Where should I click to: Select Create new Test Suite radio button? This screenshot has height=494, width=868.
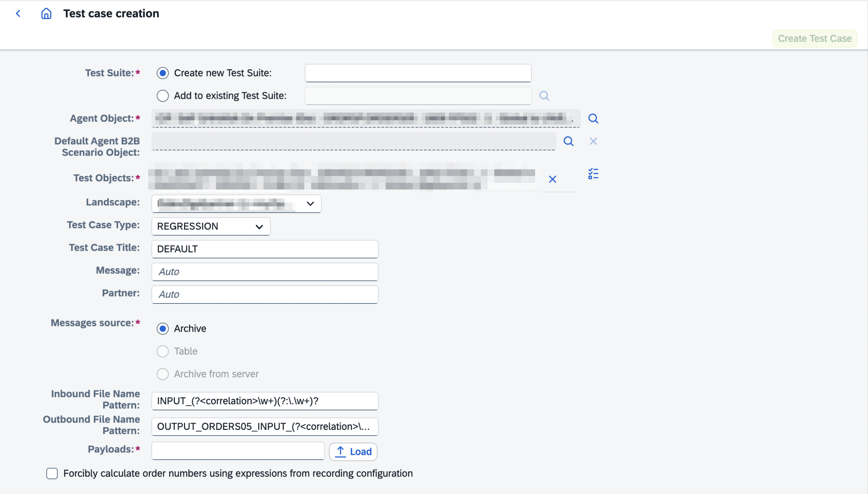163,73
